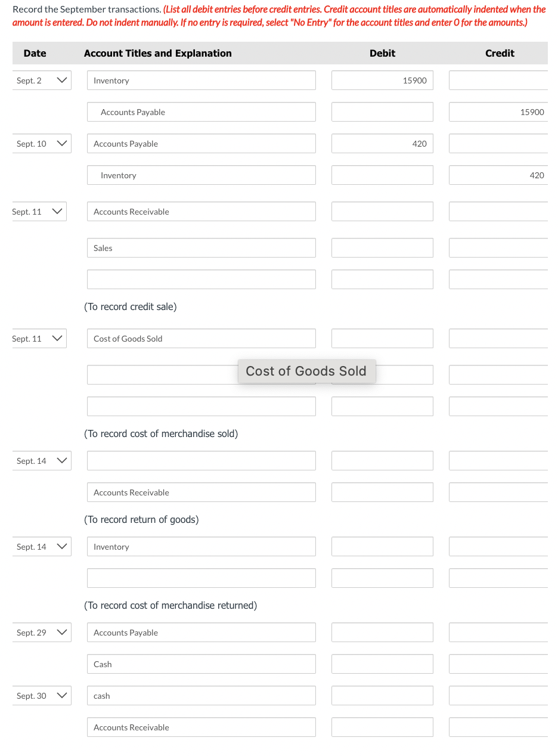Click the credit field showing 15900
Image resolution: width=558 pixels, height=756 pixels.
click(x=498, y=112)
